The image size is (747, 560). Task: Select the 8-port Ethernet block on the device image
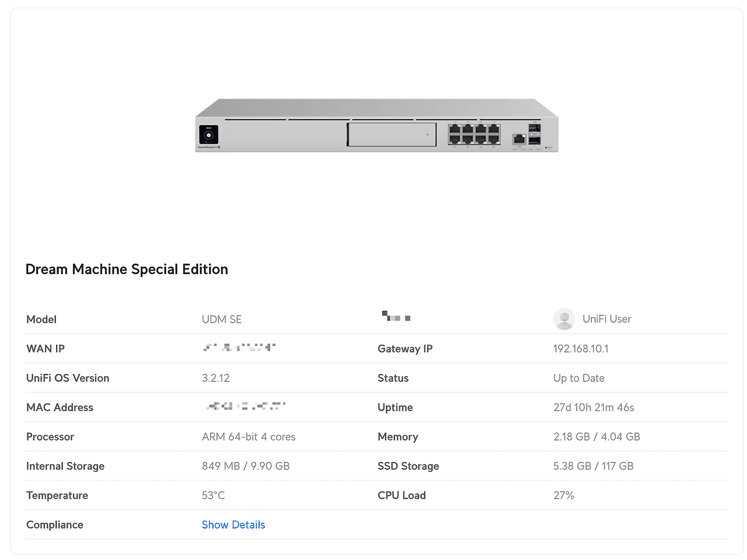click(x=473, y=135)
